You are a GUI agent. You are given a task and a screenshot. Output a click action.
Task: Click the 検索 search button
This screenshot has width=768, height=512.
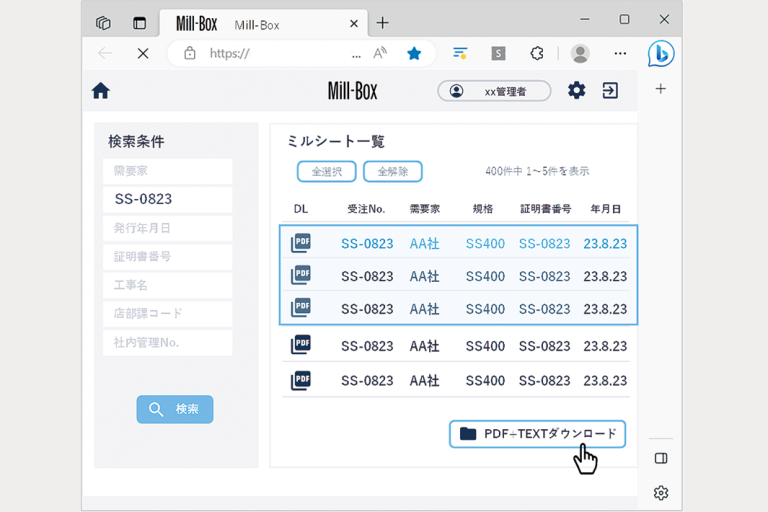[175, 409]
